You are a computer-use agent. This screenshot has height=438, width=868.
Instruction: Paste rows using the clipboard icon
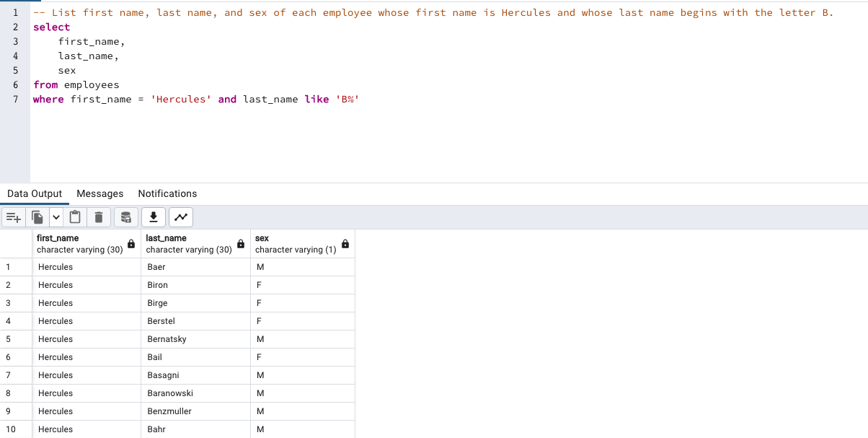tap(75, 216)
